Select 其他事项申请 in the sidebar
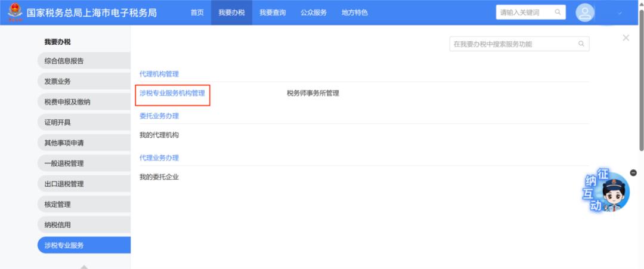The width and height of the screenshot is (644, 269). click(84, 143)
